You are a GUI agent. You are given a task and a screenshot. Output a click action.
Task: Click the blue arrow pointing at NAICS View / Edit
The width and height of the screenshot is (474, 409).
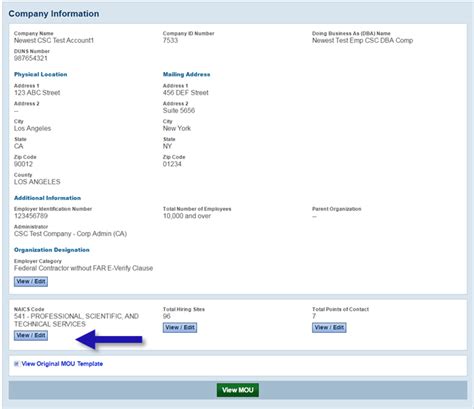pyautogui.click(x=109, y=340)
